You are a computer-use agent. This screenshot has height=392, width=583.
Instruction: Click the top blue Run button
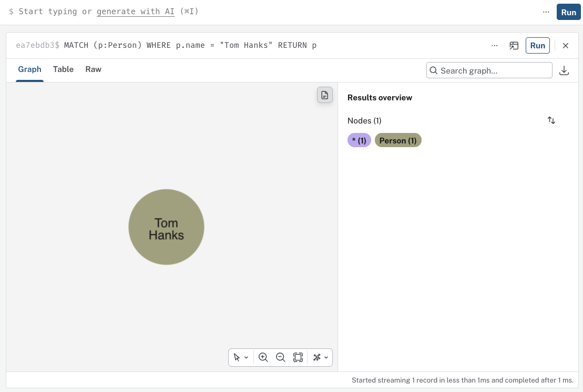tap(568, 12)
